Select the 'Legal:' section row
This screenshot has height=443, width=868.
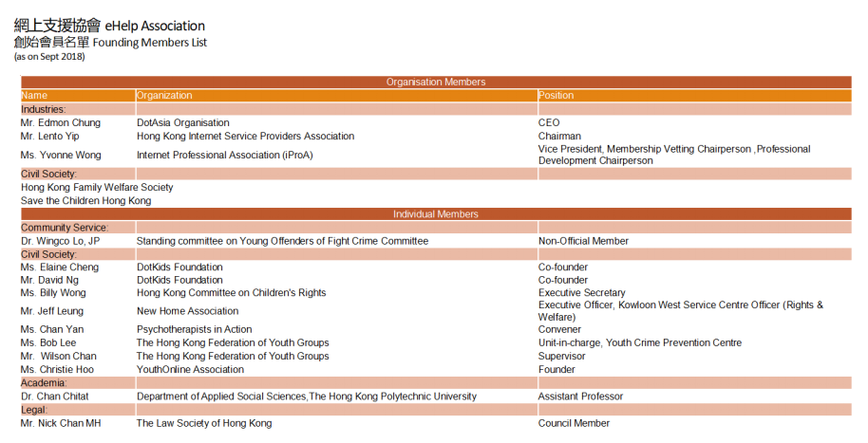(436, 410)
